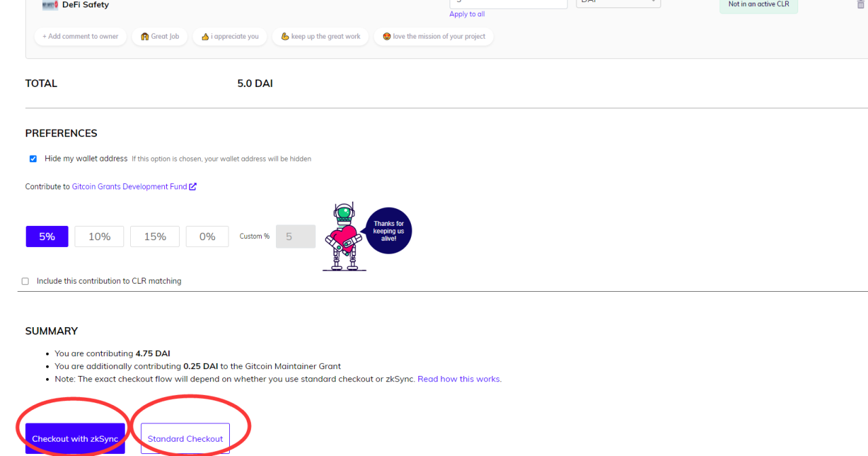Select the 5% contribution option
Viewport: 868px width, 456px height.
47,236
